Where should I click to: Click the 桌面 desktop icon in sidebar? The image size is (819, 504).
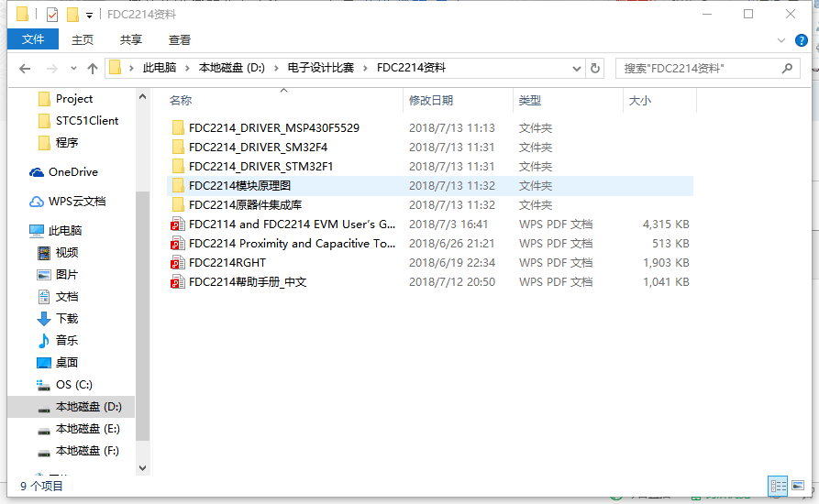(44, 363)
